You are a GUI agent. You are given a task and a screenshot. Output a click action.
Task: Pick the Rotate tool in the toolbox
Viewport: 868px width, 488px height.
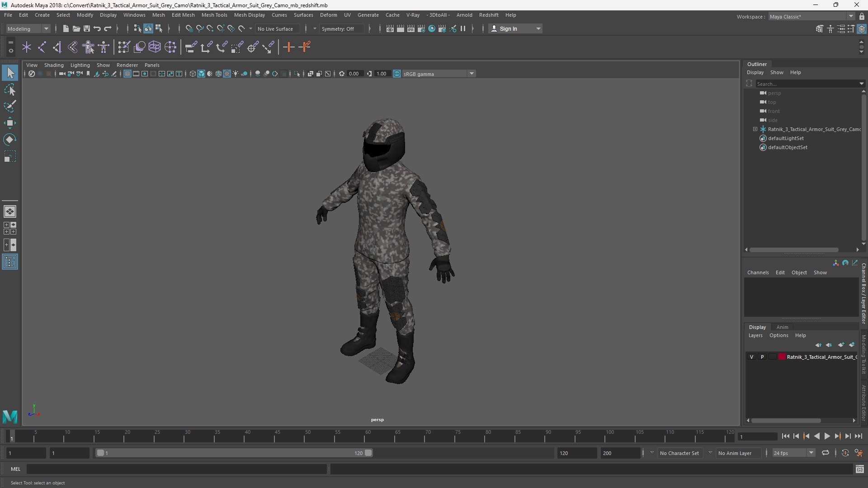[10, 140]
